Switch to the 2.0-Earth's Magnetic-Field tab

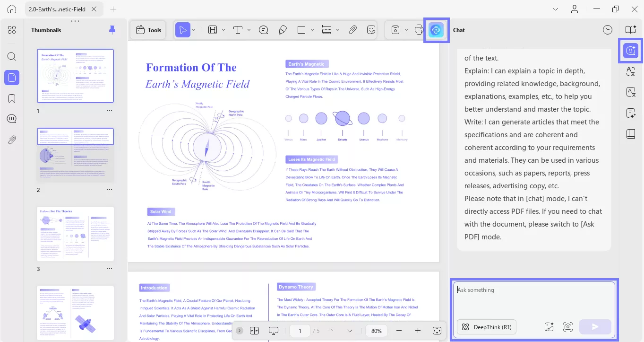(57, 9)
